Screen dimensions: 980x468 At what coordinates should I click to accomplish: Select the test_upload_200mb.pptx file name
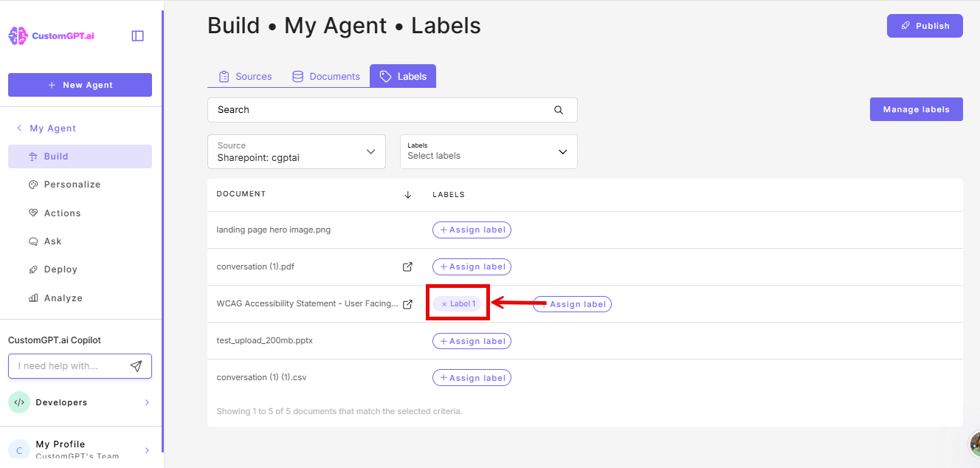click(265, 340)
